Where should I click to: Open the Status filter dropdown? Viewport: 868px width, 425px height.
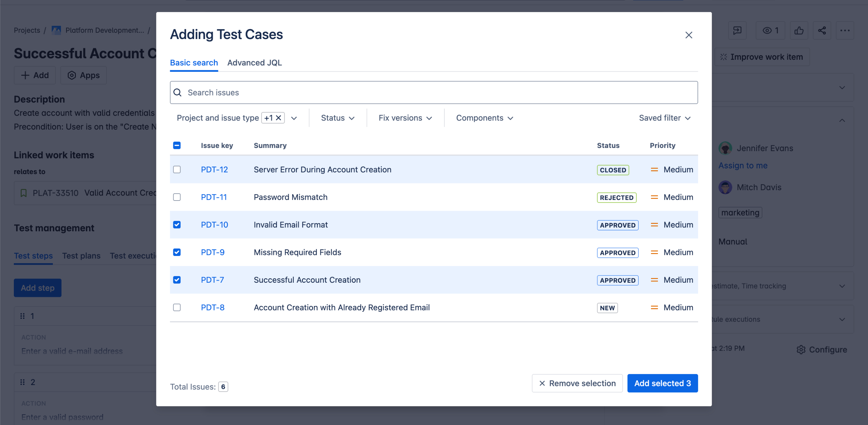[338, 118]
